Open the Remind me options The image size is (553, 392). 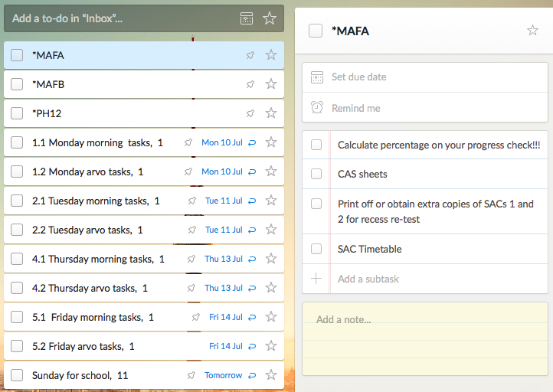(425, 107)
